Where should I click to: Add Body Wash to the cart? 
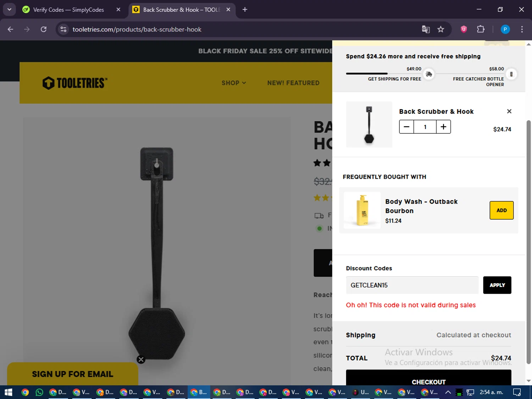[x=501, y=210]
